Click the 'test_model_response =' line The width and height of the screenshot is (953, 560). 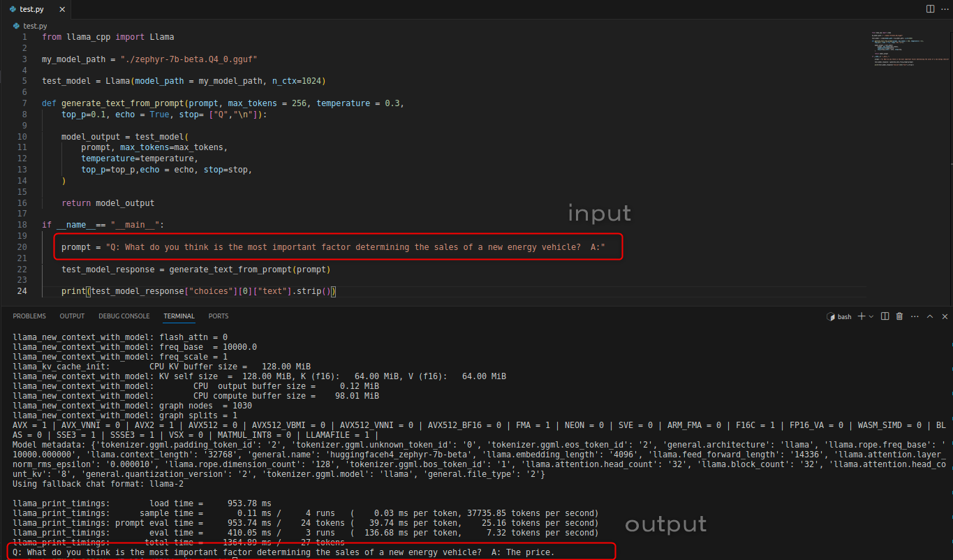click(196, 270)
